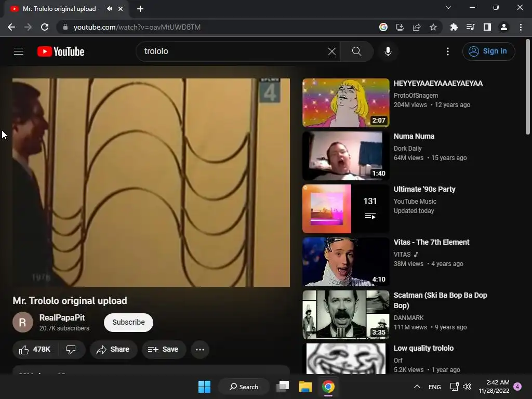Open Vitas - The 7th Element video
The image size is (532, 399).
(431, 242)
